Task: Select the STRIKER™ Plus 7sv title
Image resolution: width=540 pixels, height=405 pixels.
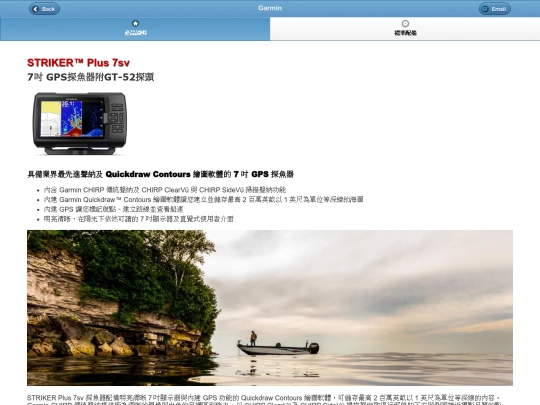Action: point(79,63)
